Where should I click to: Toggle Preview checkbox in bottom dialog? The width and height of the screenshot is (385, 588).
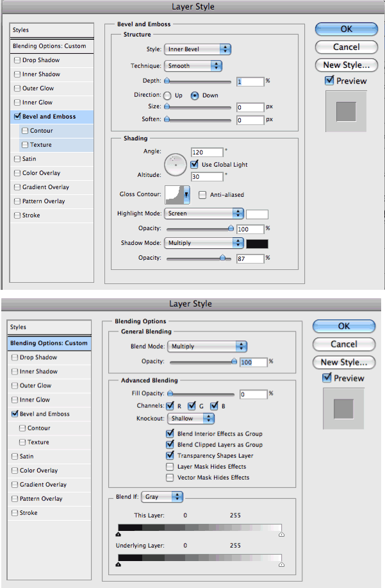(x=327, y=378)
